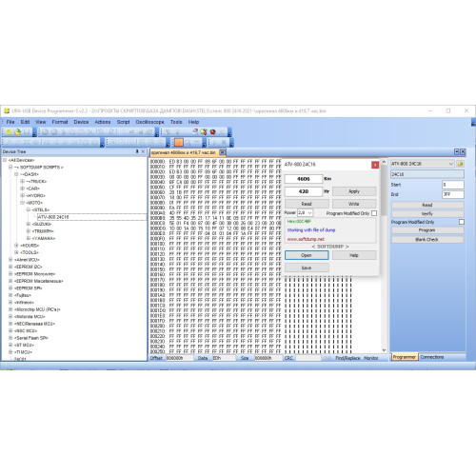The height and width of the screenshot is (476, 476).
Task: Tick Program Modified Only in programmer panel
Action: [462, 222]
